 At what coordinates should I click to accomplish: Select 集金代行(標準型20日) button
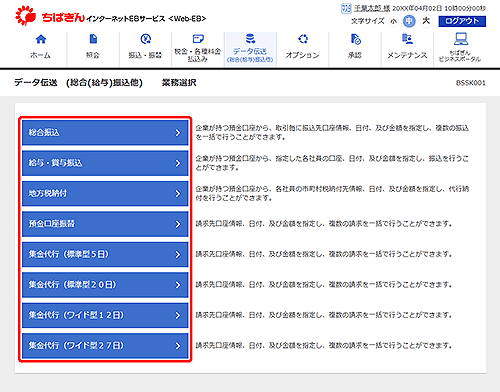click(x=105, y=285)
